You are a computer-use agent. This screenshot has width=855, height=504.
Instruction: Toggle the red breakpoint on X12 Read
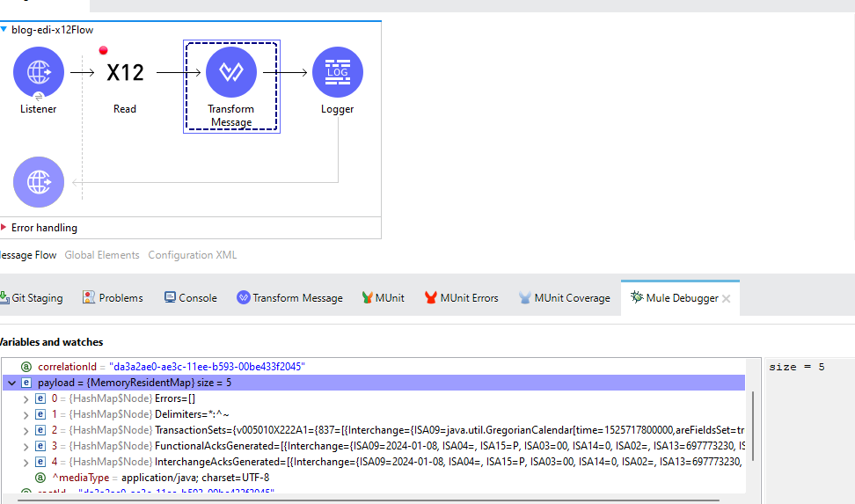[x=103, y=50]
